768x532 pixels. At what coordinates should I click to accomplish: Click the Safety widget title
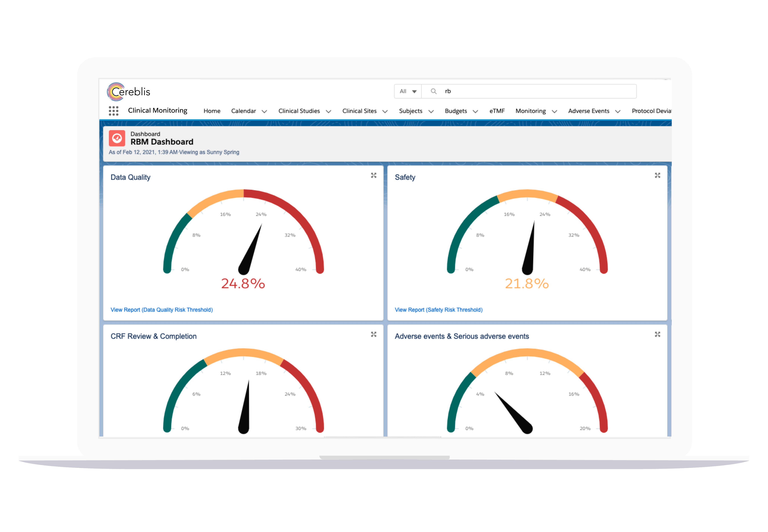405,177
